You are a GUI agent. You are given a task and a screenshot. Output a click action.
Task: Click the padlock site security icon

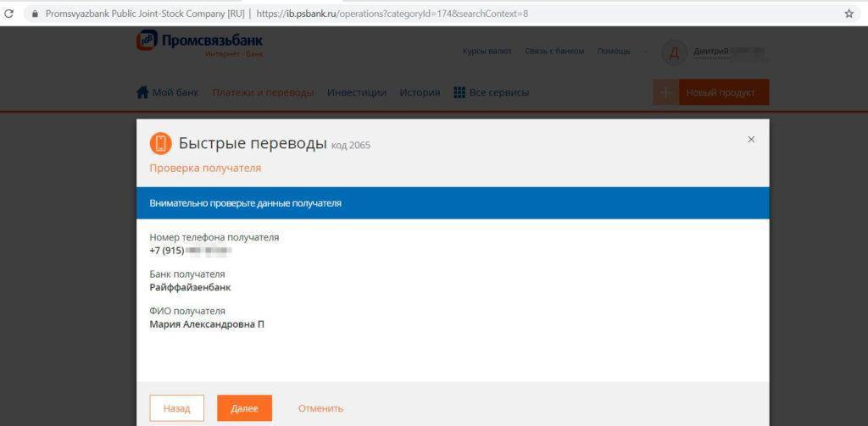35,14
